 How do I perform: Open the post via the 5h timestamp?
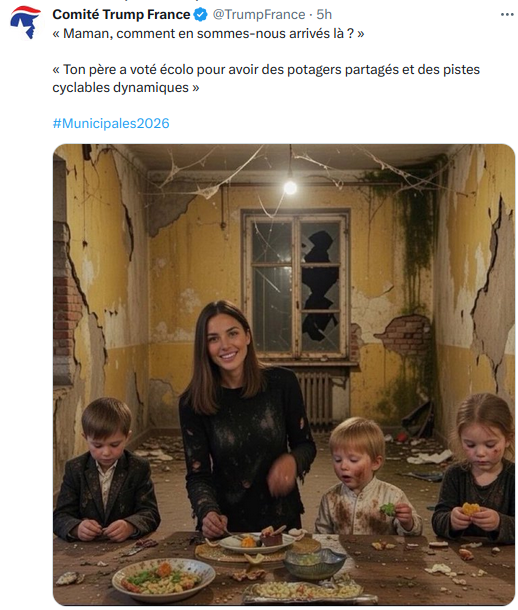pos(324,14)
